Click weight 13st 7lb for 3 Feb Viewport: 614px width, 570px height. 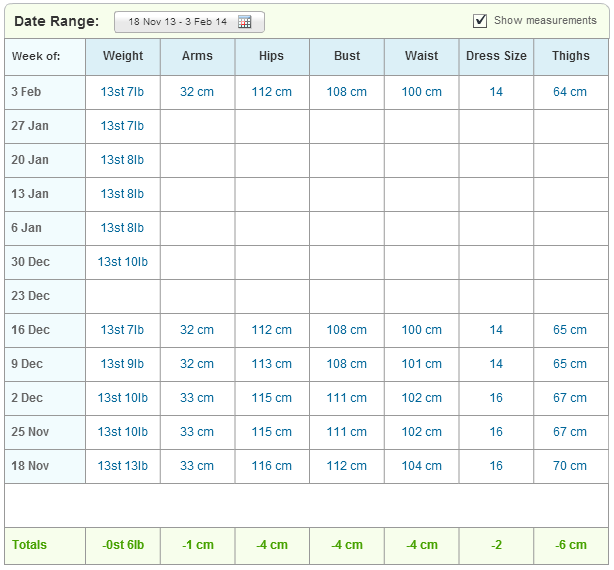(122, 92)
